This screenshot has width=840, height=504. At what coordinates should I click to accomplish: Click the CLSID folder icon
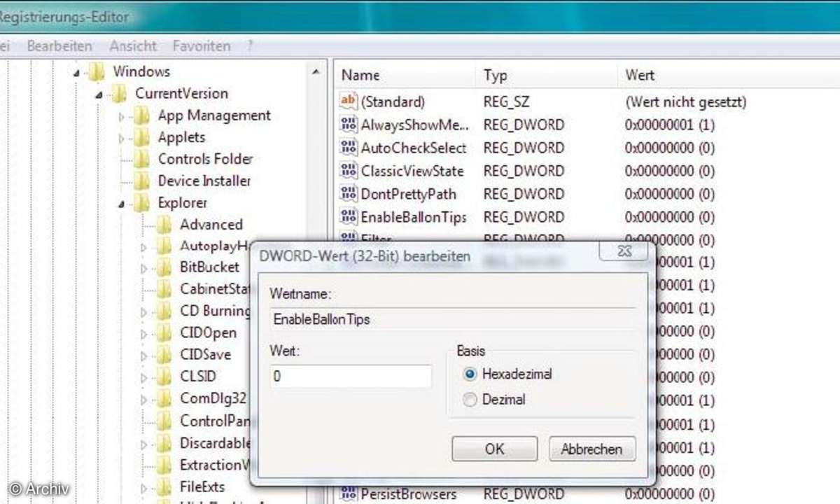[x=164, y=377]
